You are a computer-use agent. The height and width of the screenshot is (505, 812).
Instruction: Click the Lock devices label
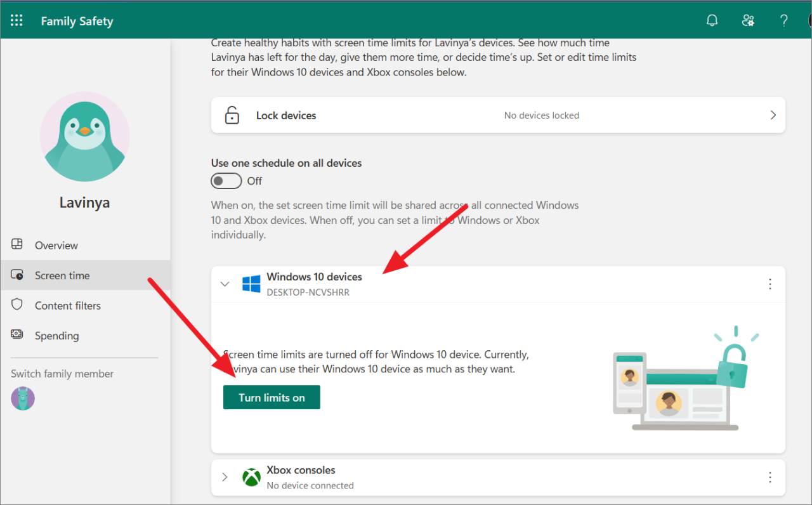point(286,115)
